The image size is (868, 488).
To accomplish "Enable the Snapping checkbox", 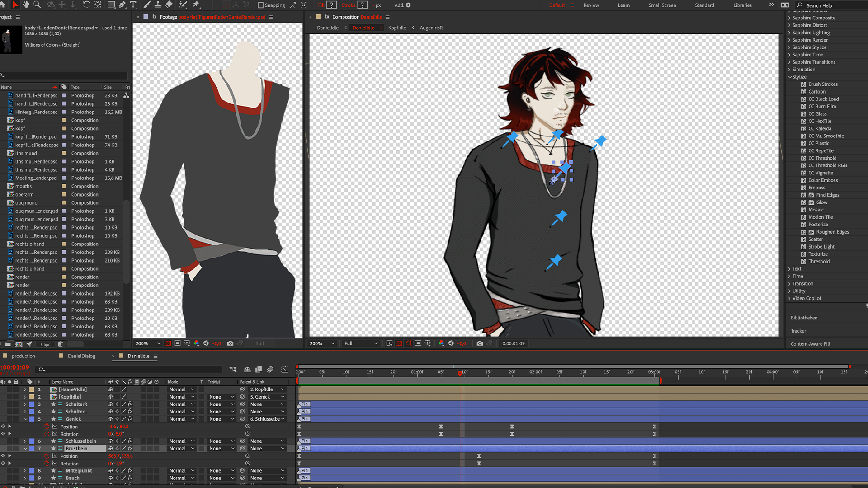I will click(261, 5).
